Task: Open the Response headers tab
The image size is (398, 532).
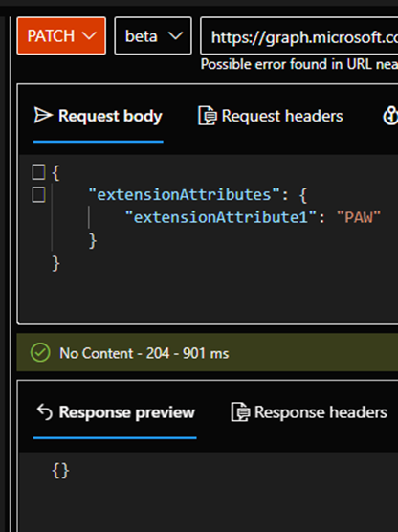Action: pyautogui.click(x=309, y=412)
